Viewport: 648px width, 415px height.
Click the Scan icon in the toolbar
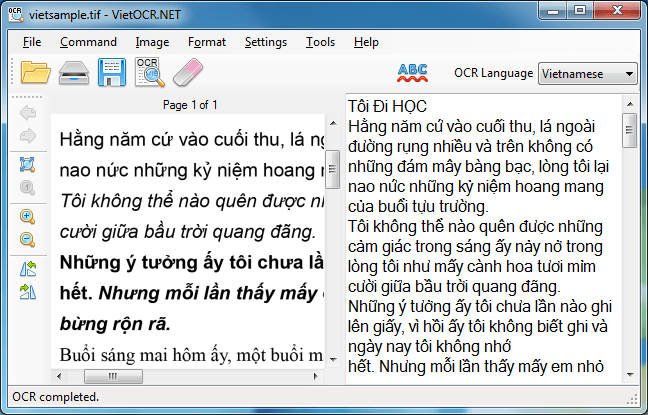74,73
